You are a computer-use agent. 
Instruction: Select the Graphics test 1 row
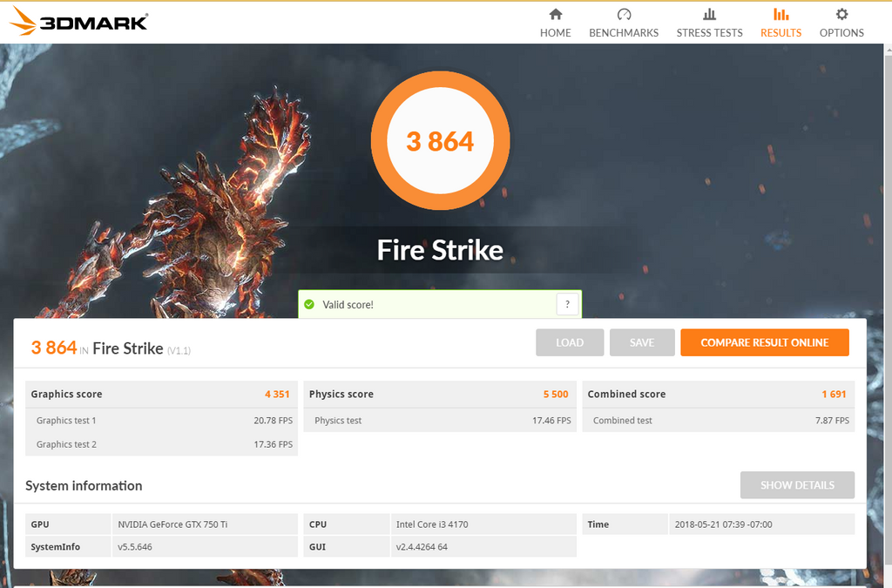161,420
